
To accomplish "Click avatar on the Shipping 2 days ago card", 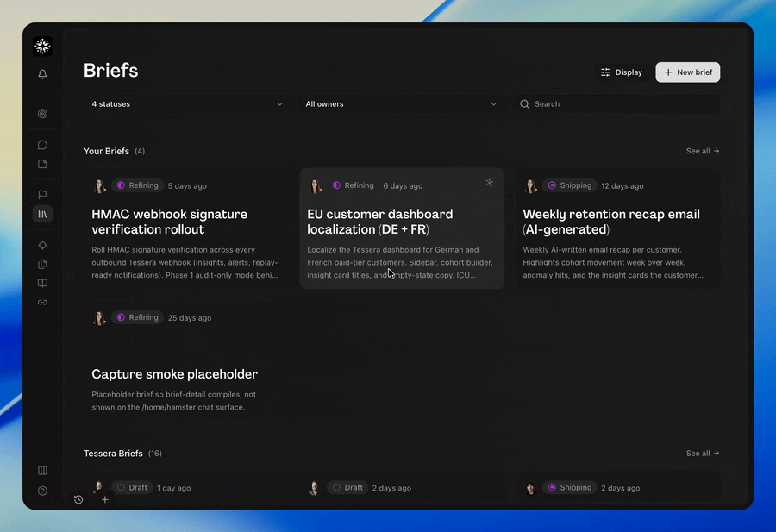I will click(x=530, y=488).
